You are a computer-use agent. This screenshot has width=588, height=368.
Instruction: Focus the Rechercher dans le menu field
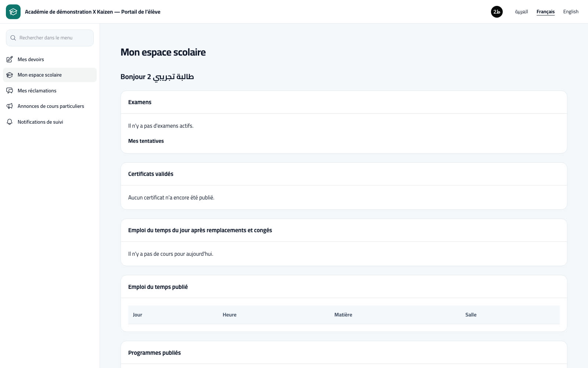coord(50,38)
